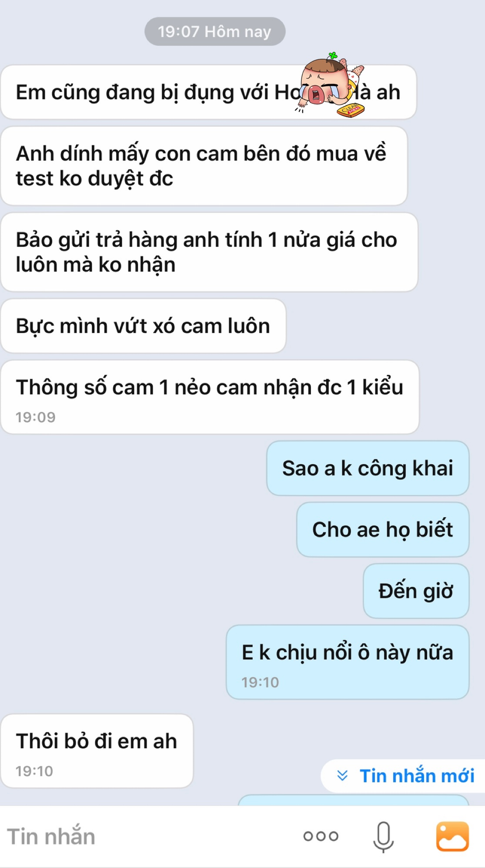
Task: Tap sent message 'Sao a k công khai'
Action: point(368,468)
